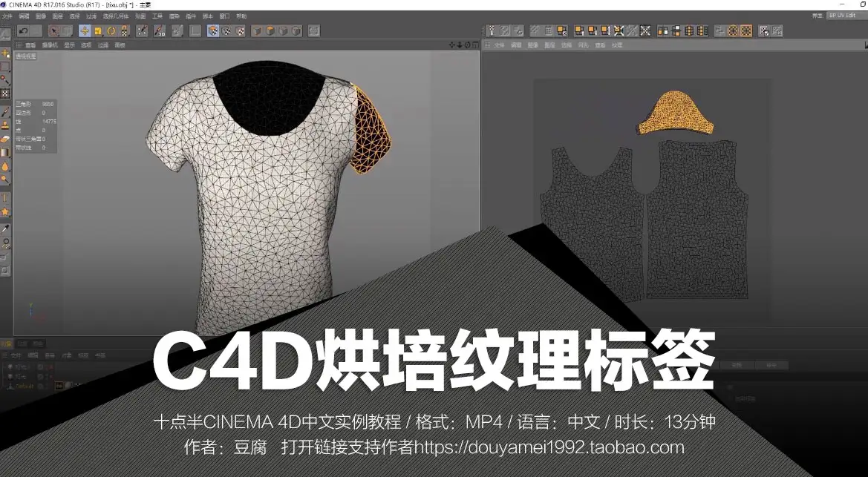This screenshot has width=868, height=477.
Task: Open the 图层 menu in UV panel
Action: coord(549,45)
